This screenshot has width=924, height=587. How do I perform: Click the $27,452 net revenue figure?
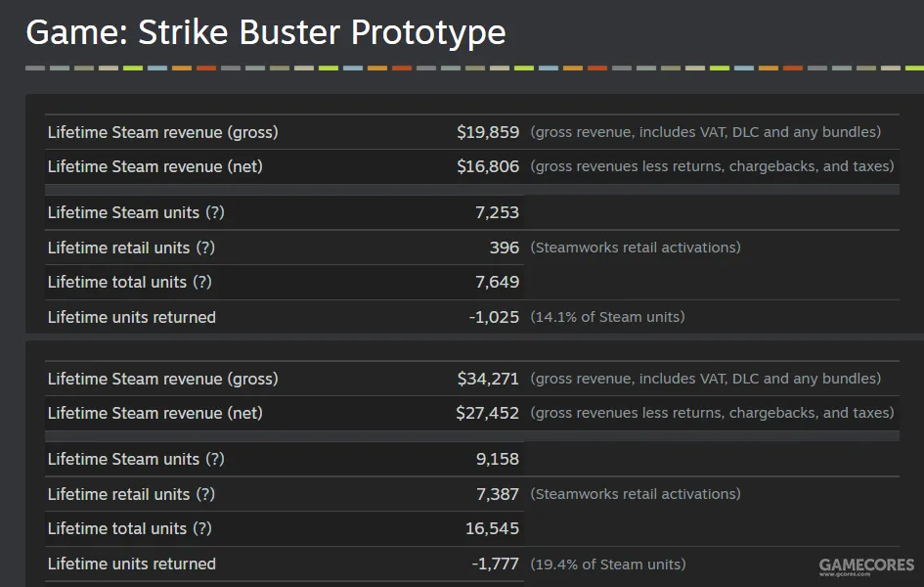click(x=487, y=413)
